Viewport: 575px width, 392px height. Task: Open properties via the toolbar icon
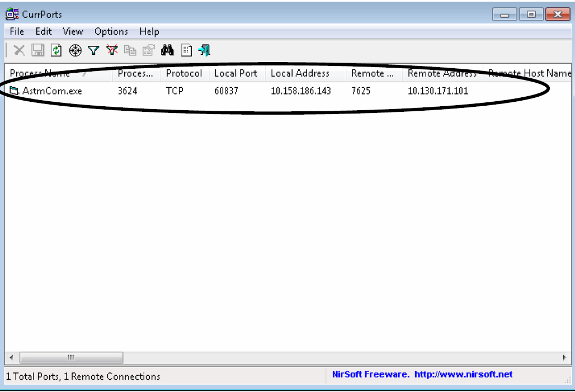pos(149,50)
